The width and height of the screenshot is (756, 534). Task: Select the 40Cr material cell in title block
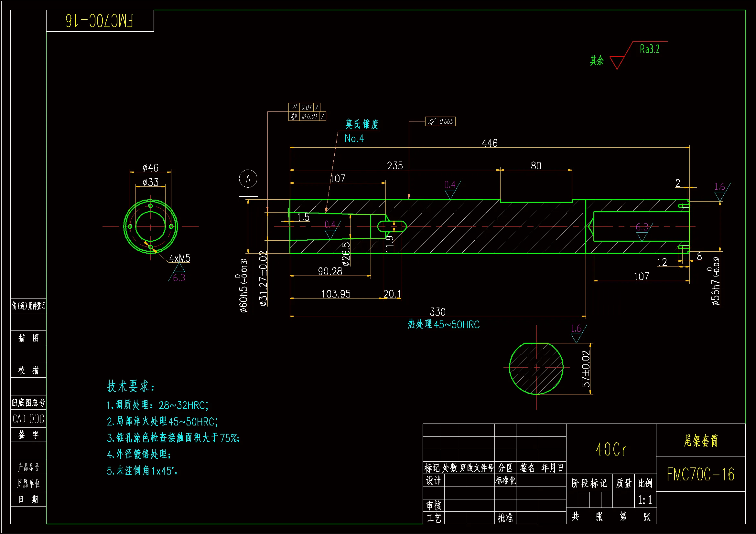tap(611, 449)
